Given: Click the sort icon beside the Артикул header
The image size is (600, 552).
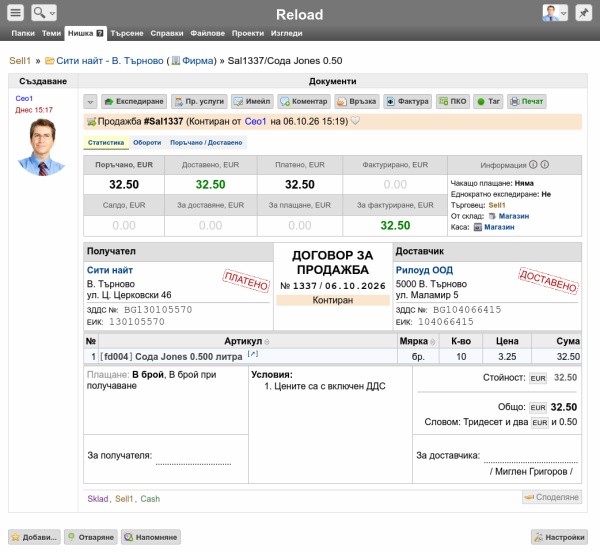Looking at the screenshot, I should coord(267,342).
